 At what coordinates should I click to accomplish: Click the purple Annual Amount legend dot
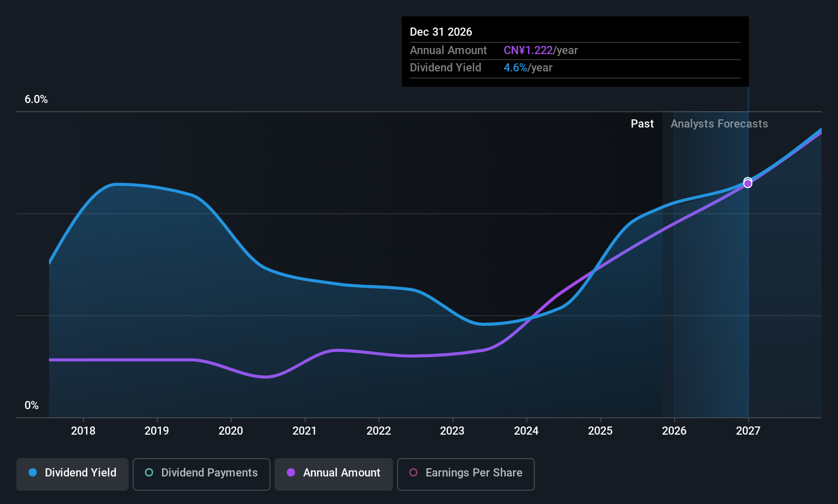291,473
